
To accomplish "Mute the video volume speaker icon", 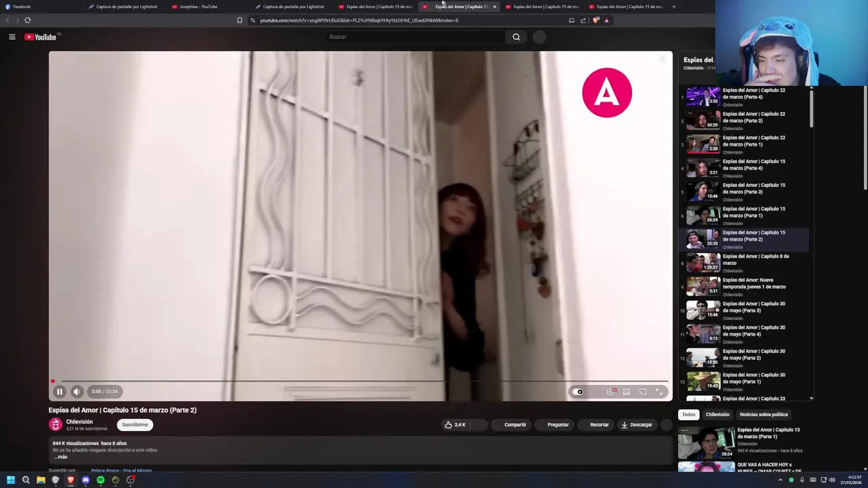I will tap(77, 391).
